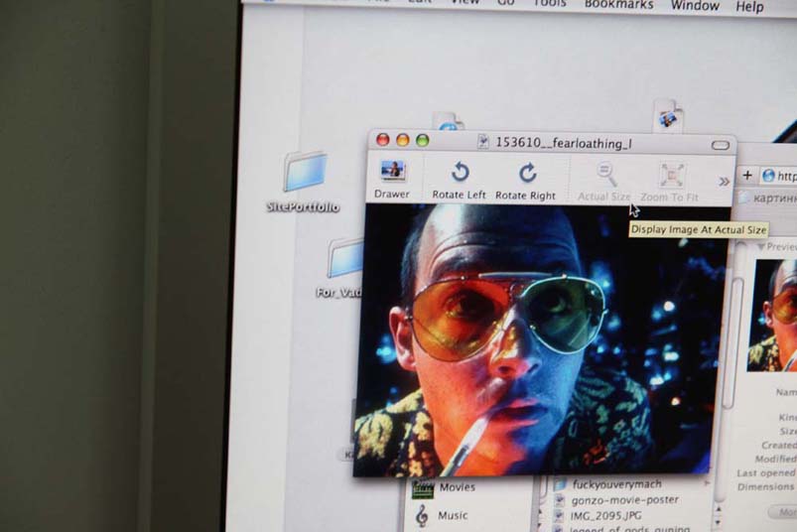Click the More info button in Finder preview
797x532 pixels.
point(783,512)
